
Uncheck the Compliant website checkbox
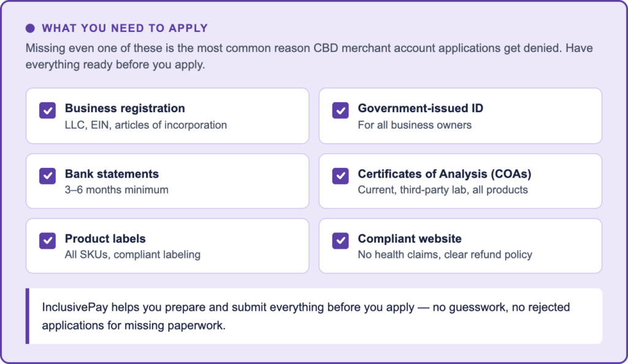[340, 241]
